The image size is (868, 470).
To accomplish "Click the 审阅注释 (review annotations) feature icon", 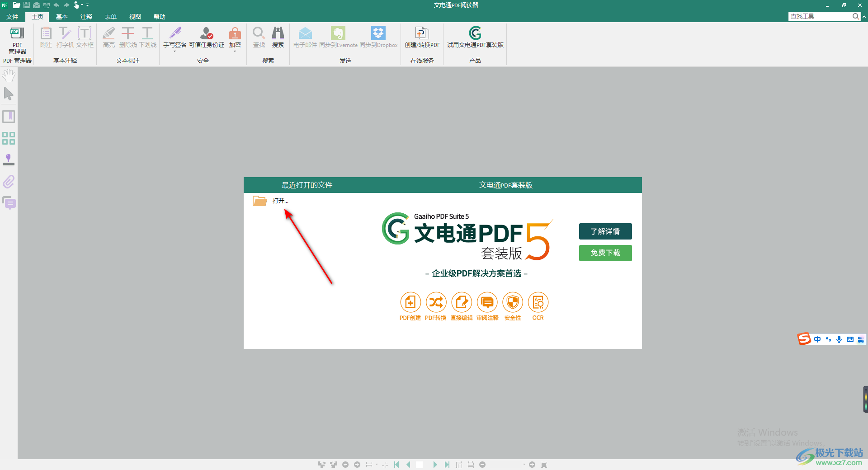I will [487, 302].
